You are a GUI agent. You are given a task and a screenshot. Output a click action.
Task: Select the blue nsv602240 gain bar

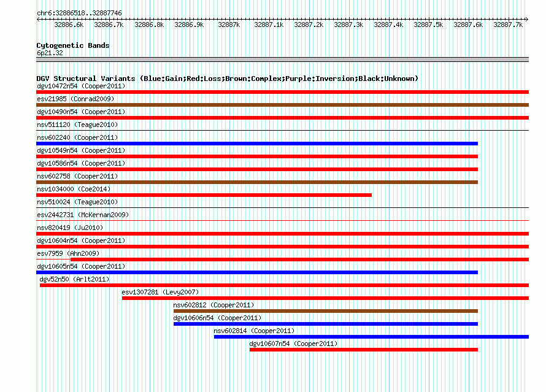point(257,144)
